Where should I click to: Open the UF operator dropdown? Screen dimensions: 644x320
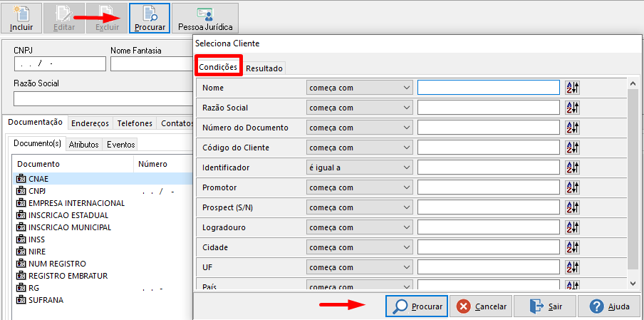(359, 267)
